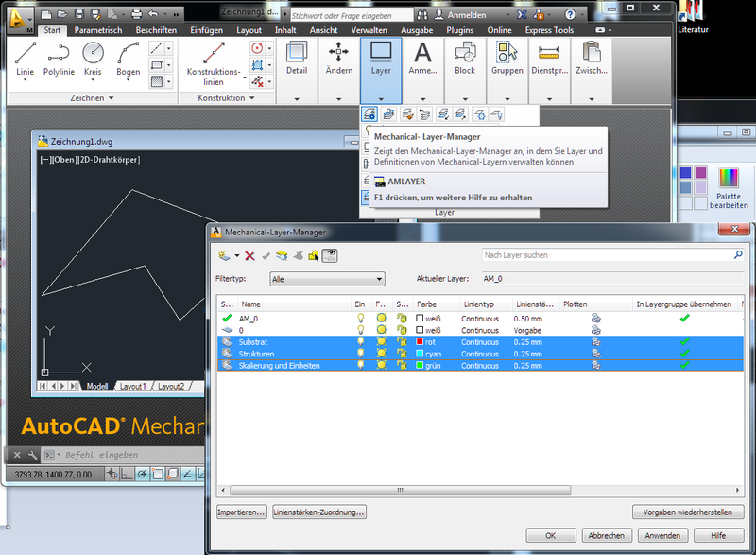Toggle lock icon for layer Skalierung und Einheiten
The height and width of the screenshot is (555, 756).
click(x=402, y=366)
